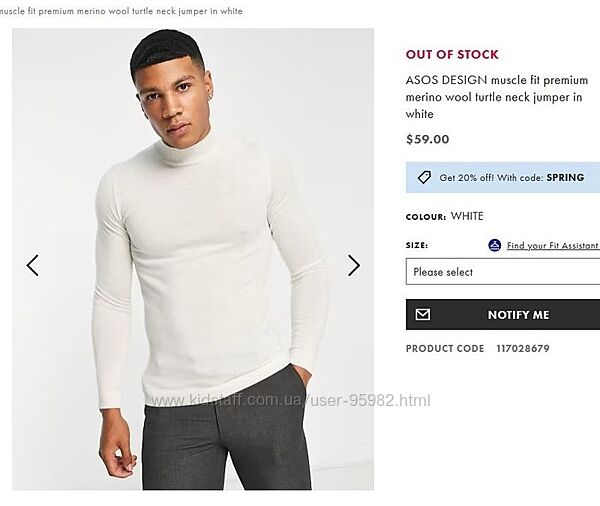Viewport: 600px width, 506px height.
Task: Click the ASOS DESIGN product title heading
Action: pos(494,97)
